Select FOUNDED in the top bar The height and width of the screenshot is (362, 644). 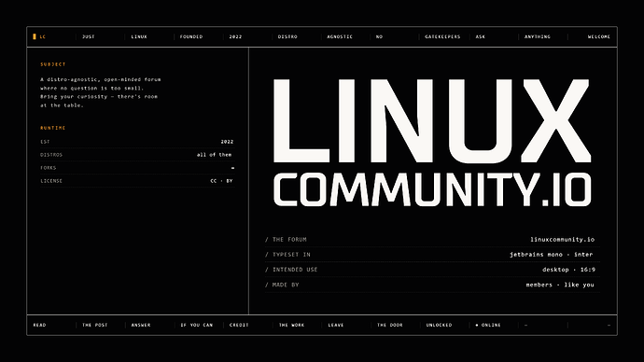coord(191,36)
